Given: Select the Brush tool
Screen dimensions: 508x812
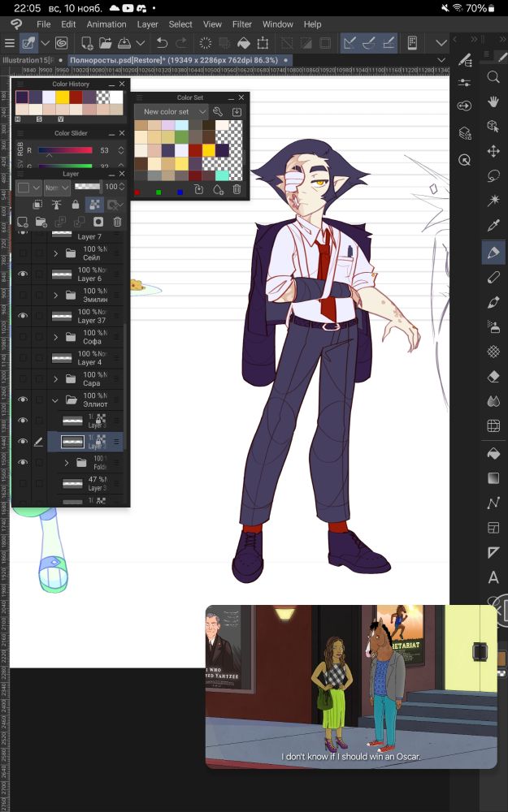Looking at the screenshot, I should (x=493, y=302).
